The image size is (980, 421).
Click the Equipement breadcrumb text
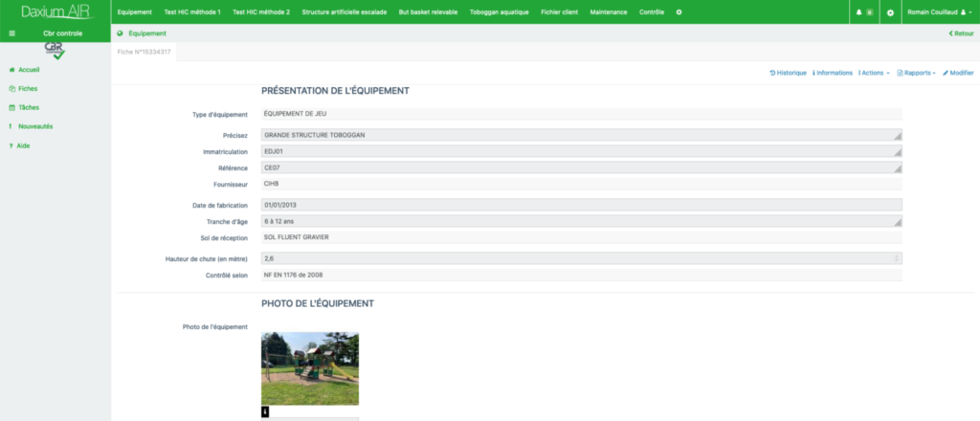coord(146,33)
